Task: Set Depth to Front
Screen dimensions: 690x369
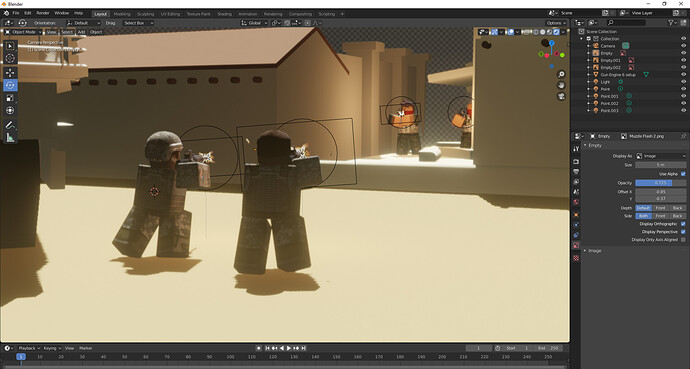Action: click(x=661, y=208)
